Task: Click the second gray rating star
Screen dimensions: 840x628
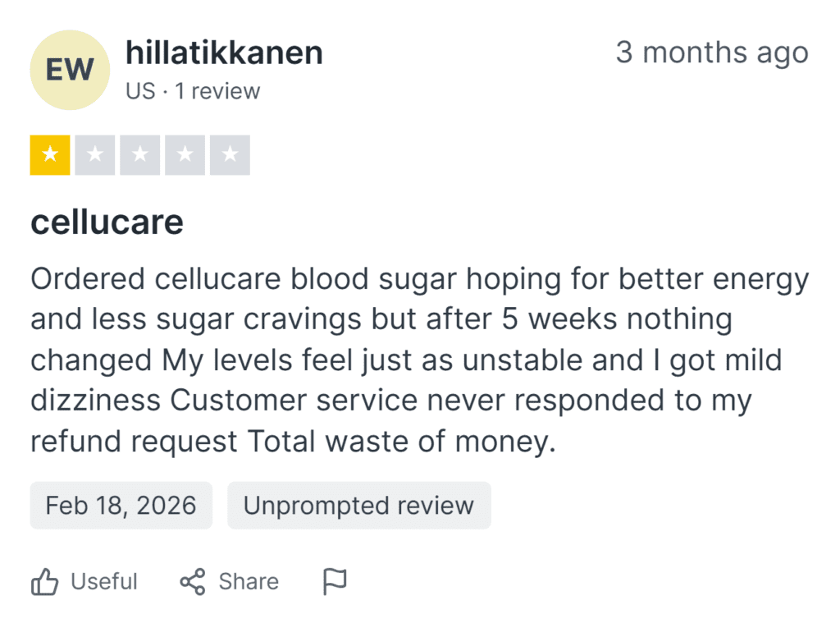Action: [95, 155]
